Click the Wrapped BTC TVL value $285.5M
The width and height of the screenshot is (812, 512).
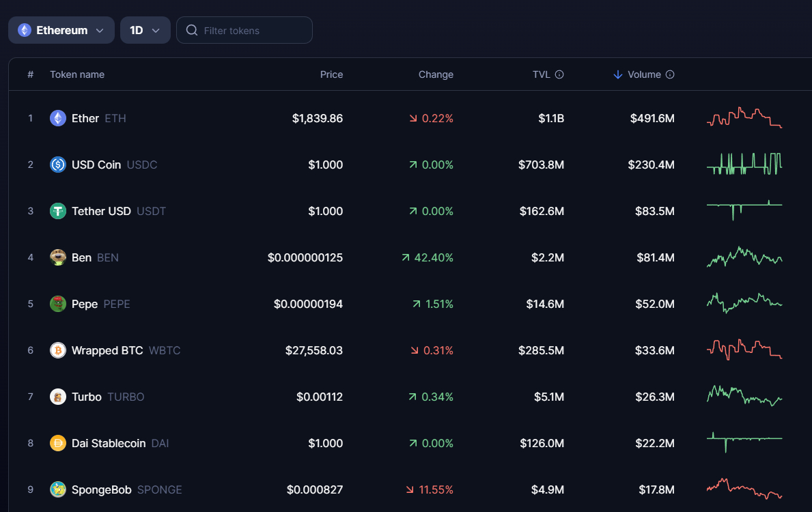pos(541,350)
